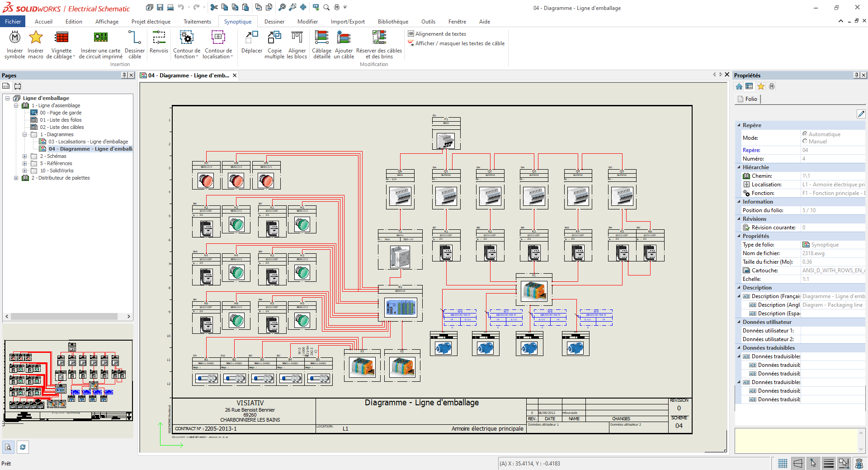Click the paste clipboard icon in title bar

[245, 7]
